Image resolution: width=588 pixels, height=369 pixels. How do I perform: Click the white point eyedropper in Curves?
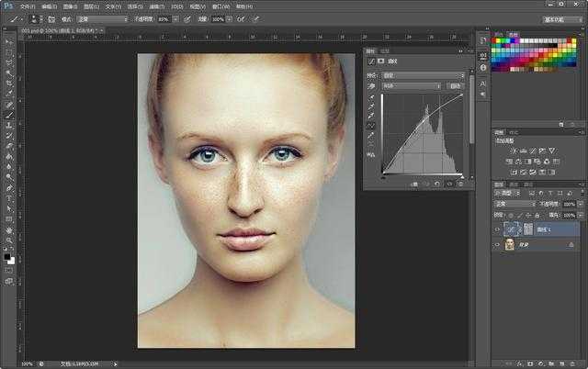pyautogui.click(x=372, y=116)
